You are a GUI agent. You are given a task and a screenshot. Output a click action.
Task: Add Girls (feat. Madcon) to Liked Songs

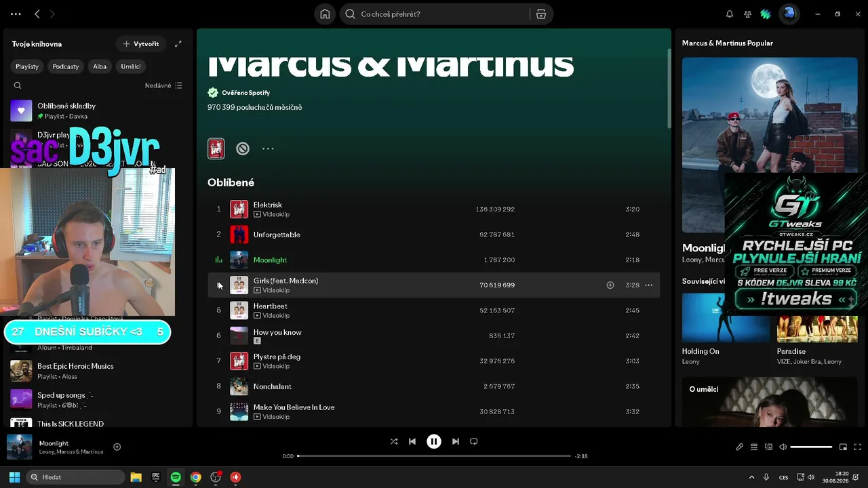click(610, 285)
